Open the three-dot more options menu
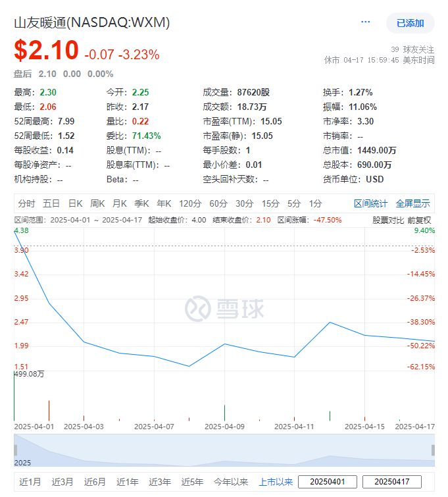Viewport: 448px width, 497px height. tap(365, 22)
